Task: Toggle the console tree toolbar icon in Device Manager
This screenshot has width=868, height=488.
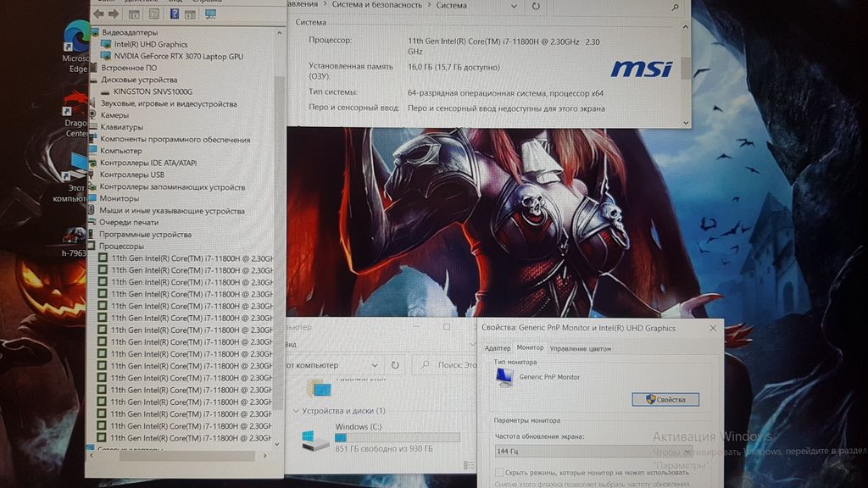Action: click(x=134, y=14)
